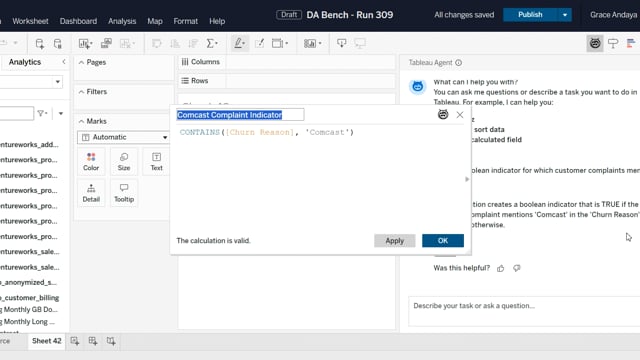The width and height of the screenshot is (640, 360).
Task: Click the data pane search field
Action: (x=16, y=113)
